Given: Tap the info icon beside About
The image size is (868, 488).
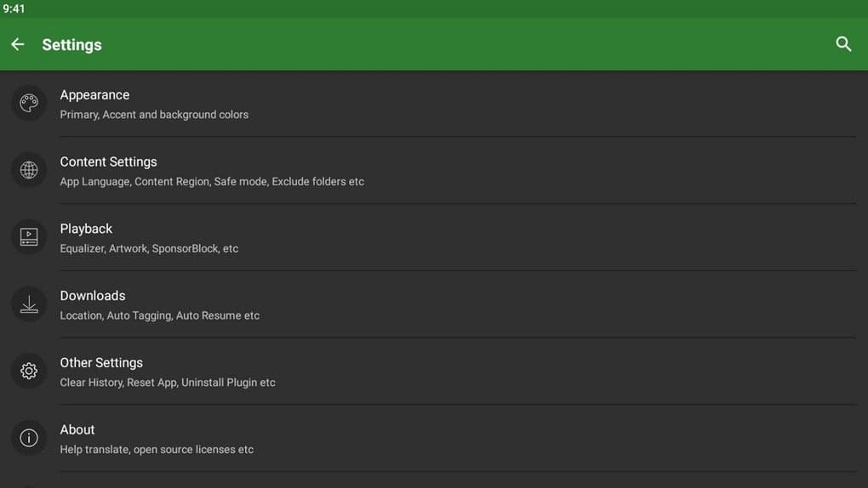Looking at the screenshot, I should 29,438.
